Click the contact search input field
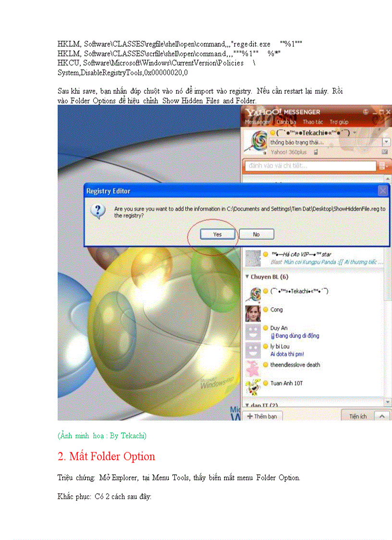 pos(310,166)
